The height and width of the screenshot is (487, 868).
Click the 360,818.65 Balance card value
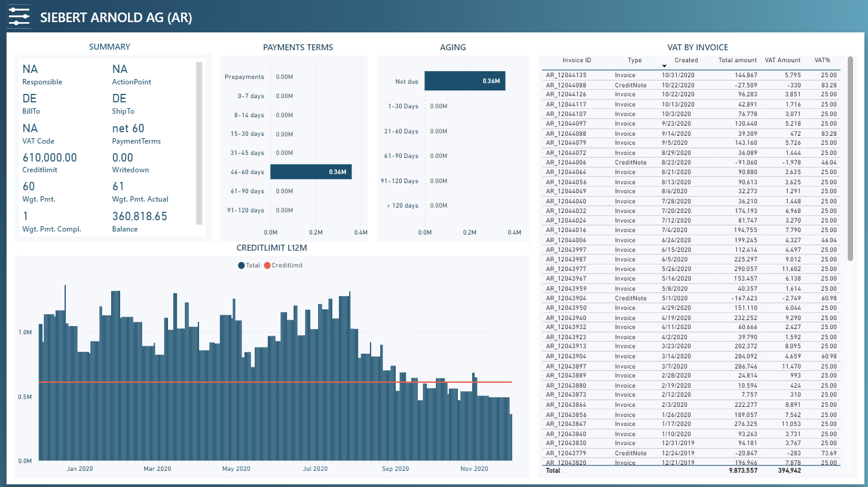[139, 217]
